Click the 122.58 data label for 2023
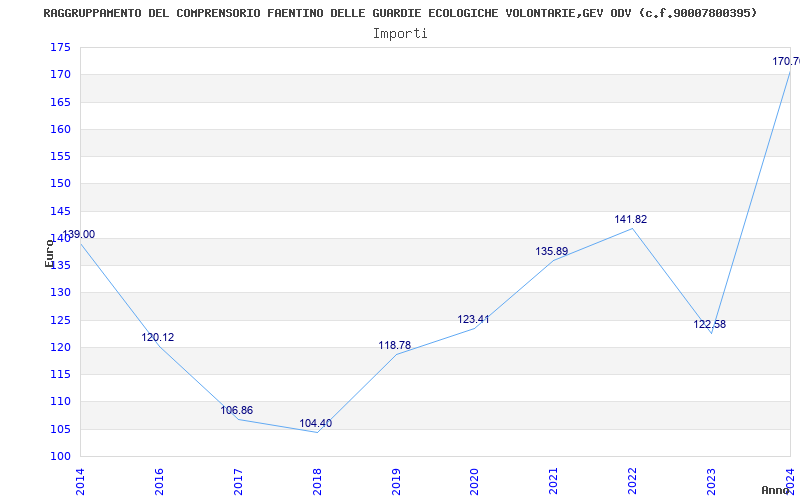 point(710,324)
